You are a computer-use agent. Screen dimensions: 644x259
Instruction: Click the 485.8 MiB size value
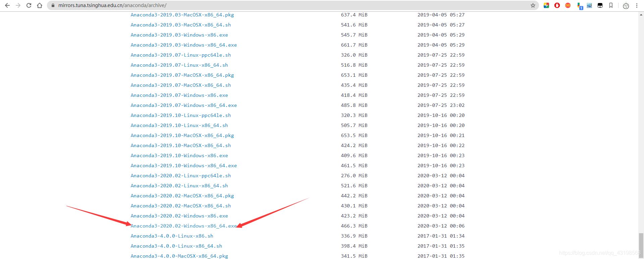tap(354, 105)
